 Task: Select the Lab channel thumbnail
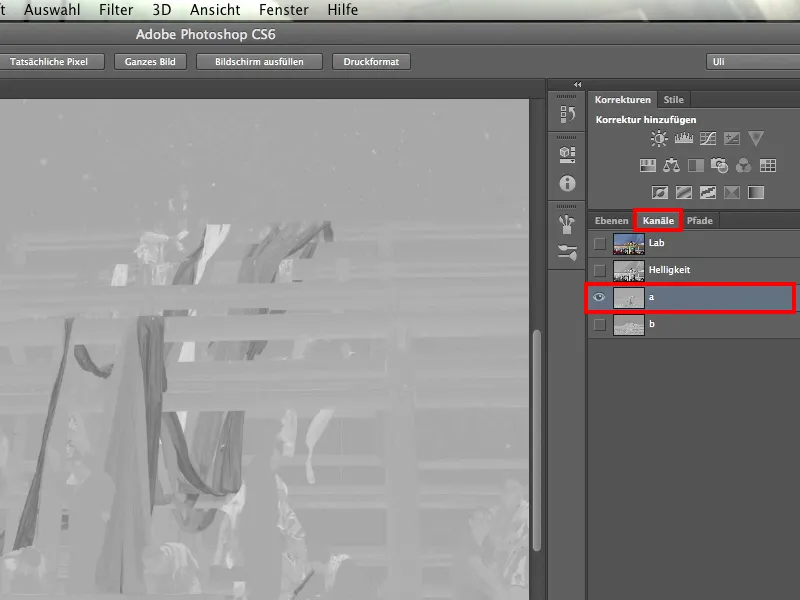(x=629, y=244)
